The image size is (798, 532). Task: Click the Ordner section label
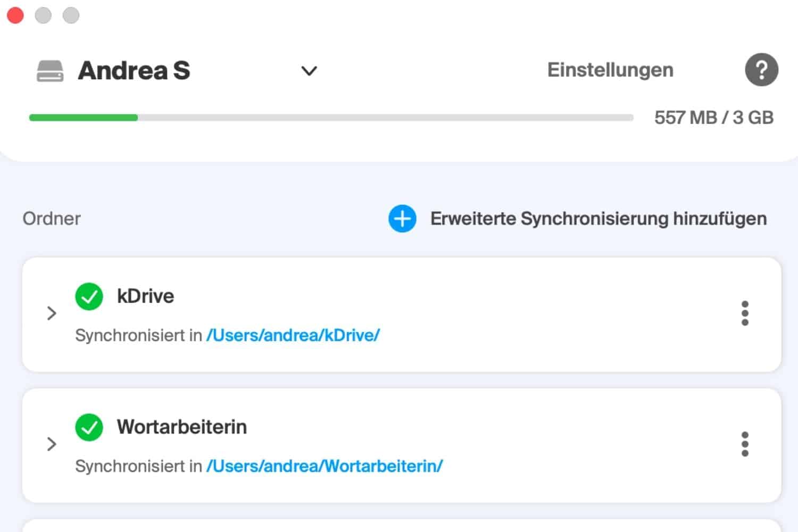tap(52, 219)
